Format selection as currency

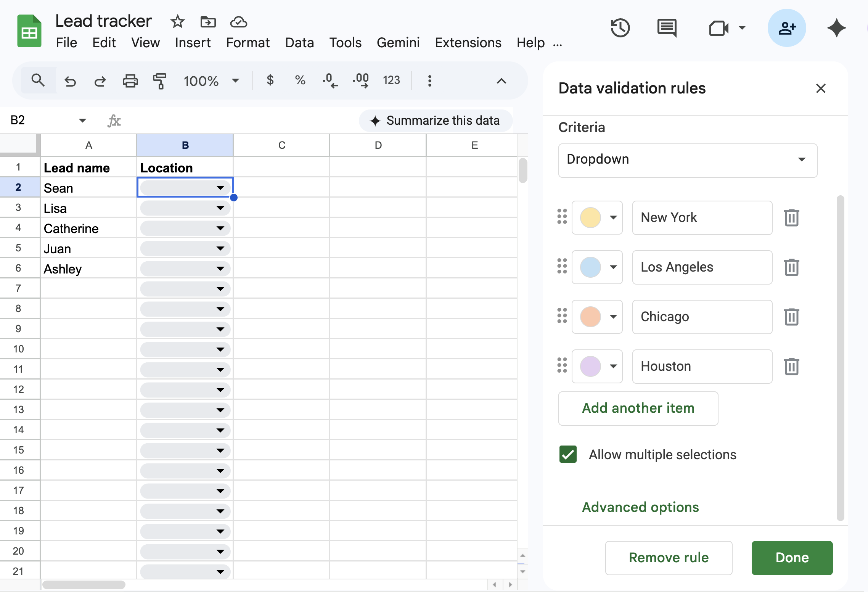pos(270,80)
